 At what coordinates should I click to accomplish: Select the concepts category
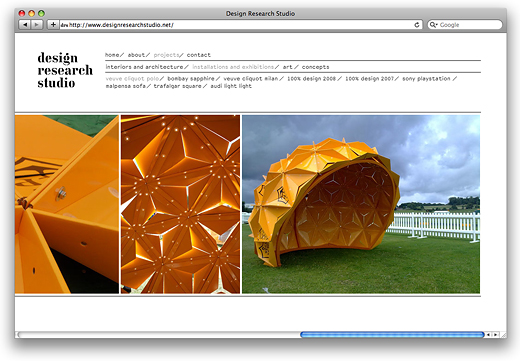pyautogui.click(x=315, y=67)
